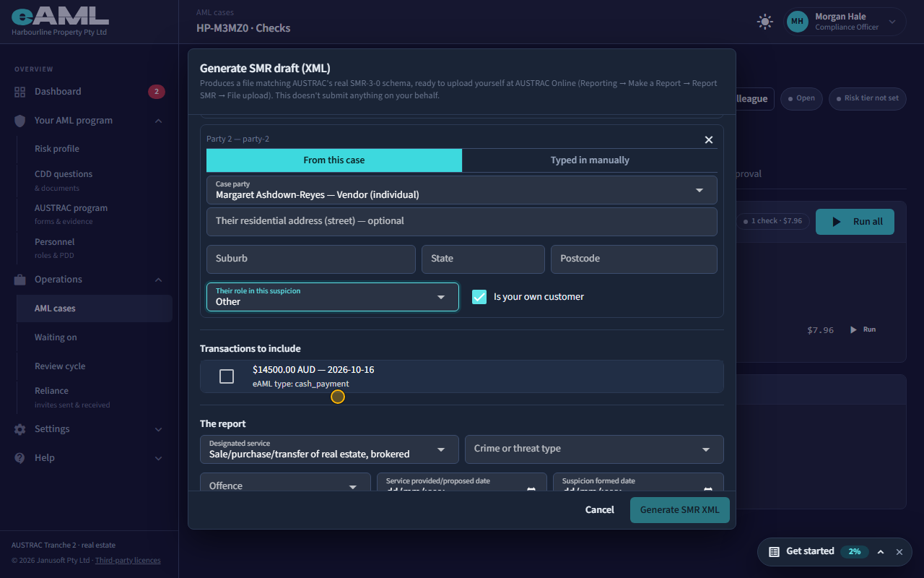Click the shield icon for Your AML program
Screen dimensions: 924x578
tap(19, 121)
